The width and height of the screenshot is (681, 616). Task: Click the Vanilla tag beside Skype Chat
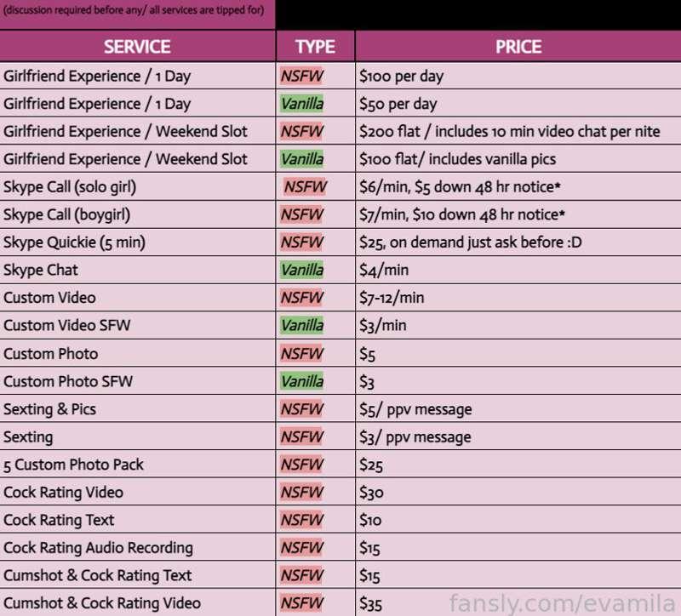click(x=302, y=270)
